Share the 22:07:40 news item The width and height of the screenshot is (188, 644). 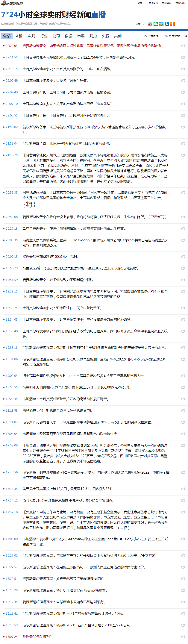tap(183, 92)
